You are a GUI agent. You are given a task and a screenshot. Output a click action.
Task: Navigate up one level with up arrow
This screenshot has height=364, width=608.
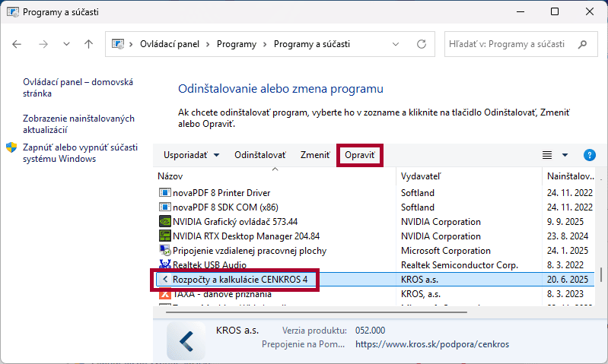point(88,44)
